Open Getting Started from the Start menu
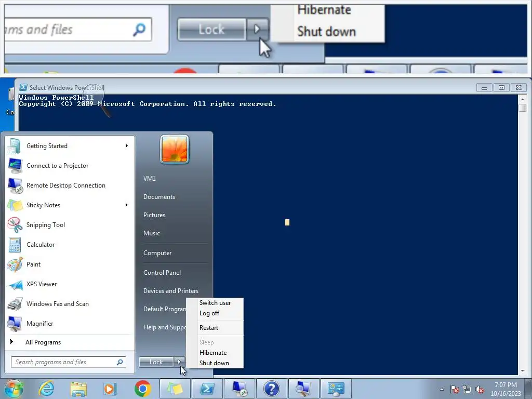The width and height of the screenshot is (532, 399). (x=70, y=146)
